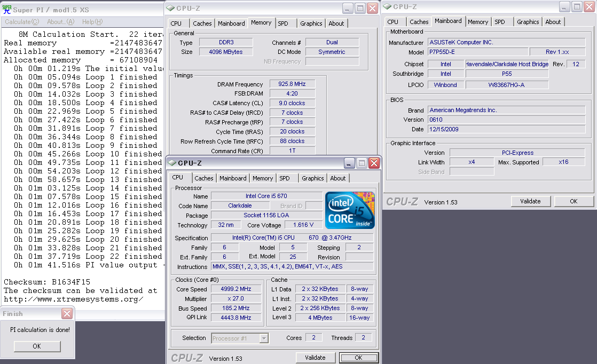The image size is (597, 364).
Task: Click the Super PI icon in title bar
Action: [x=7, y=10]
